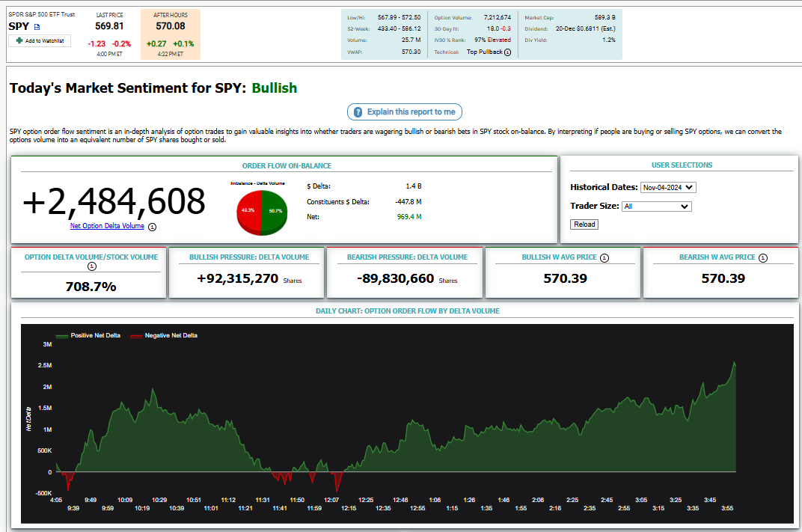
Task: Follow the Net Option Delta Volume link
Action: point(107,225)
